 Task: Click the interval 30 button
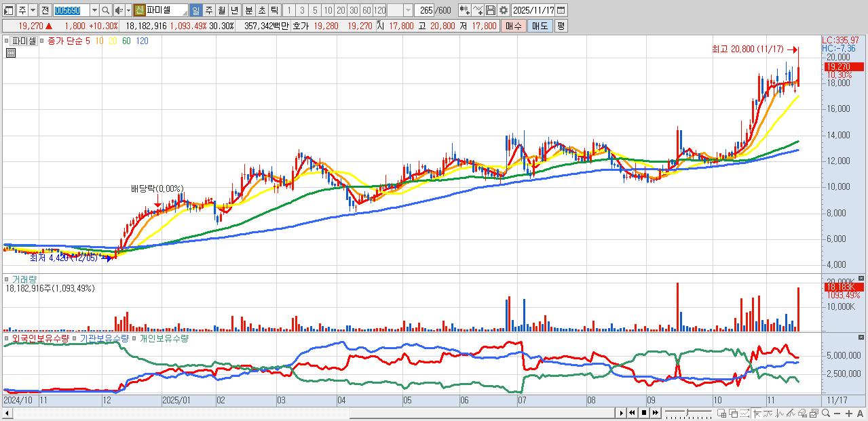pyautogui.click(x=354, y=10)
